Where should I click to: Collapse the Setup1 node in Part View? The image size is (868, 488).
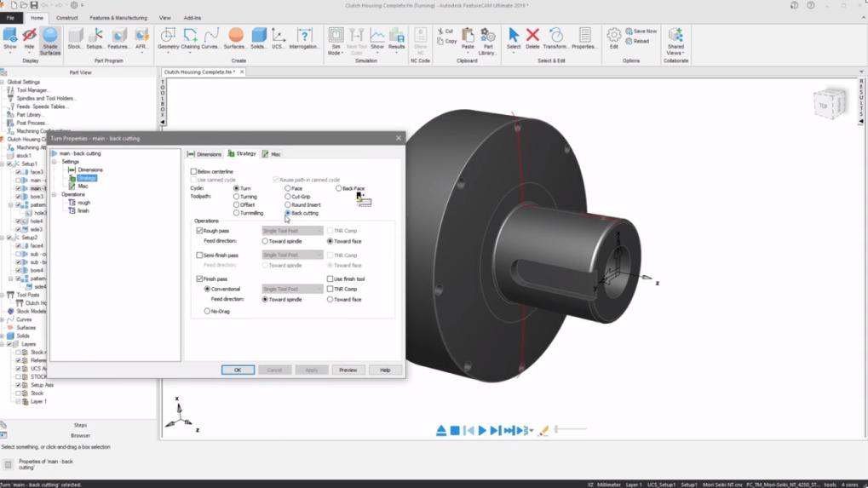tap(3, 164)
